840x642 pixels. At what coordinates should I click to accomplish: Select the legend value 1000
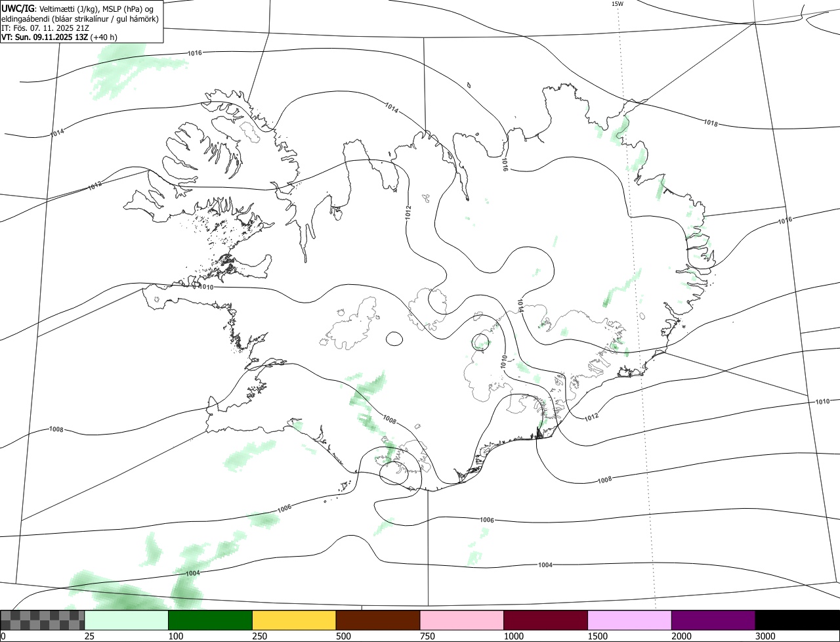click(x=514, y=636)
